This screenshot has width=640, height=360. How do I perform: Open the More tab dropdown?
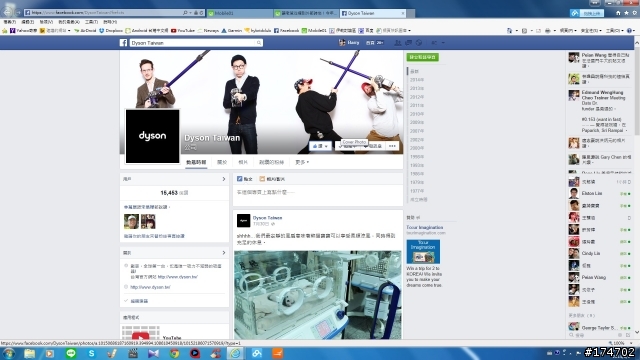302,162
